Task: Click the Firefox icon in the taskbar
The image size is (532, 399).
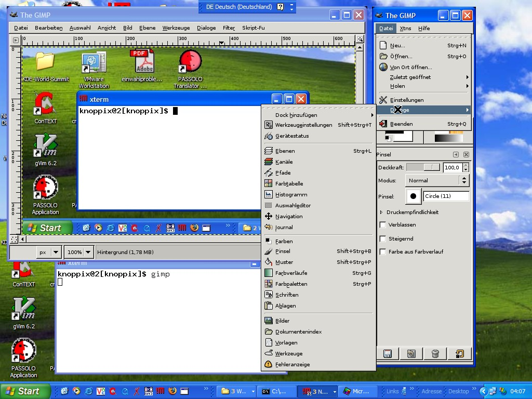Action: 172,391
